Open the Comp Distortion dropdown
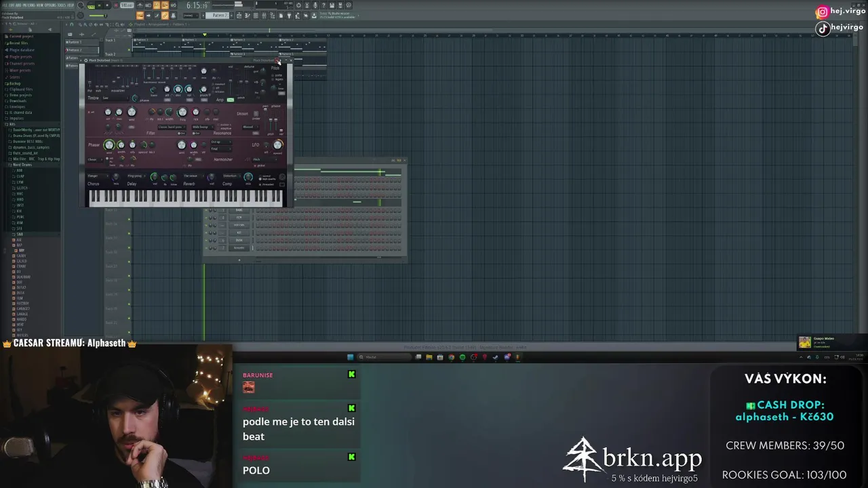The image size is (868, 488). [x=232, y=176]
